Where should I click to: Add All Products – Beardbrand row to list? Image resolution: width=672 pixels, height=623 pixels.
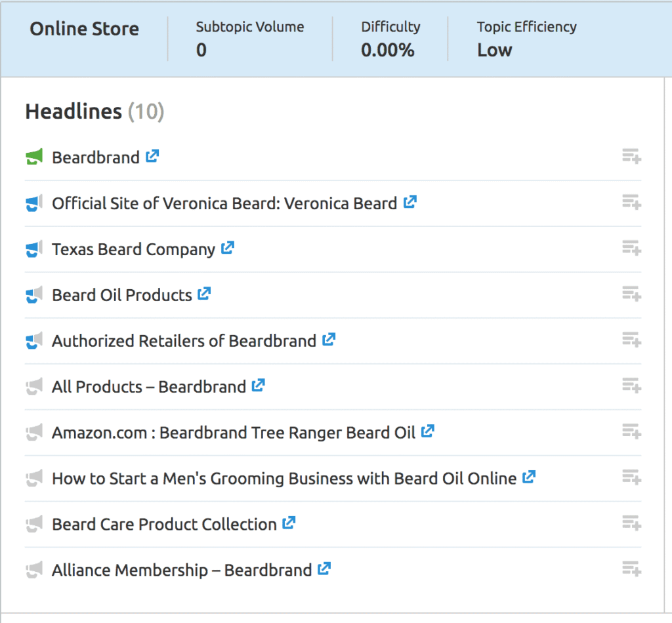[x=631, y=386]
